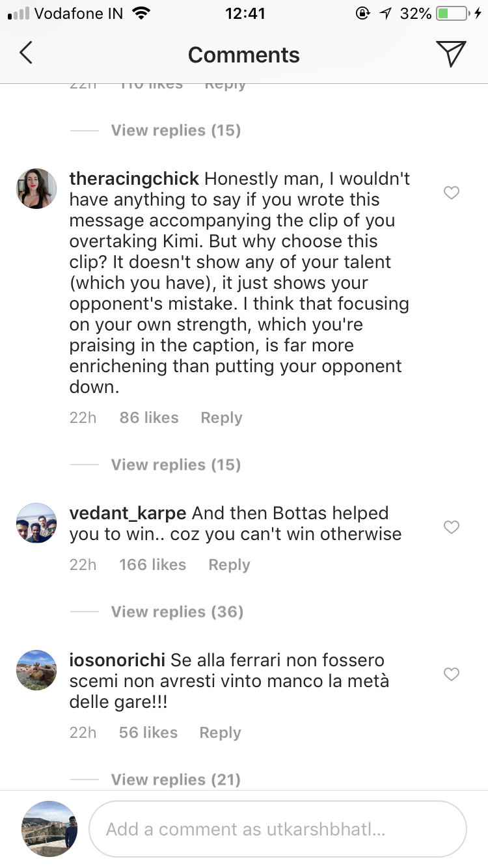This screenshot has width=488, height=868.
Task: Tap your own avatar beside comment box
Action: [49, 829]
